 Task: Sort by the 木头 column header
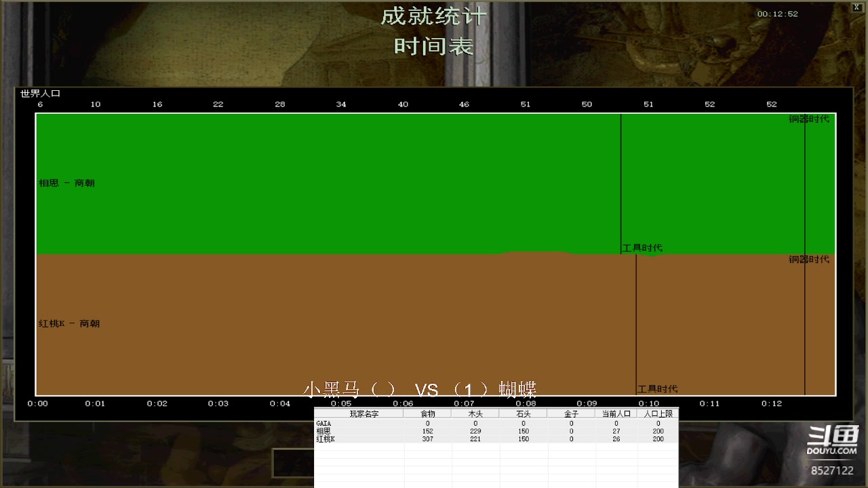475,413
